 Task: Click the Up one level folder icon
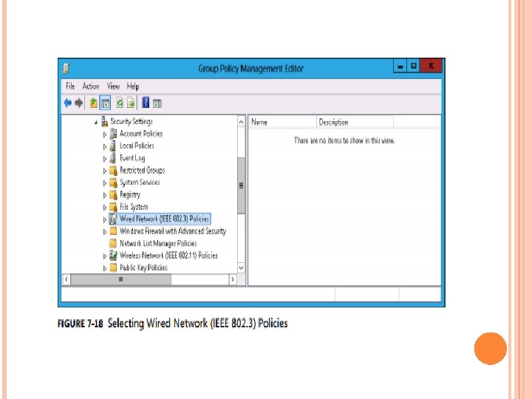[94, 103]
